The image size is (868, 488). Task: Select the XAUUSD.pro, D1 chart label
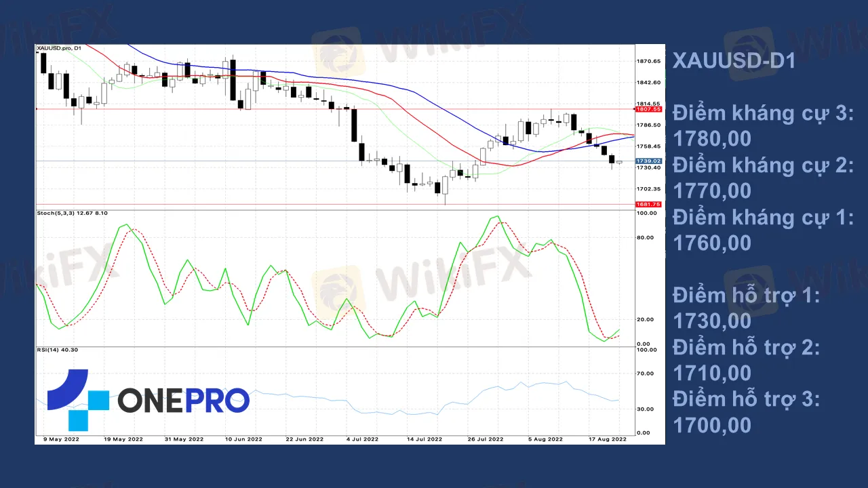[x=59, y=48]
